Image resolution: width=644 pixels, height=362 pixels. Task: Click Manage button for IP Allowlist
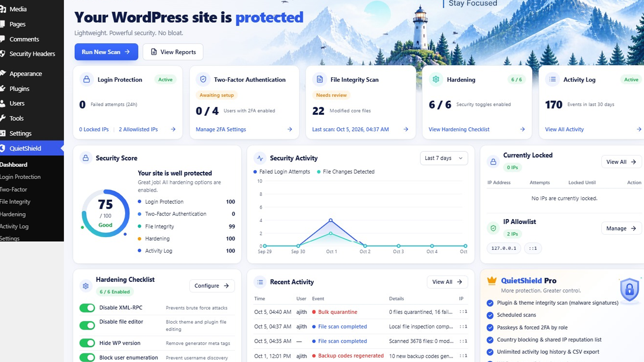click(x=621, y=228)
